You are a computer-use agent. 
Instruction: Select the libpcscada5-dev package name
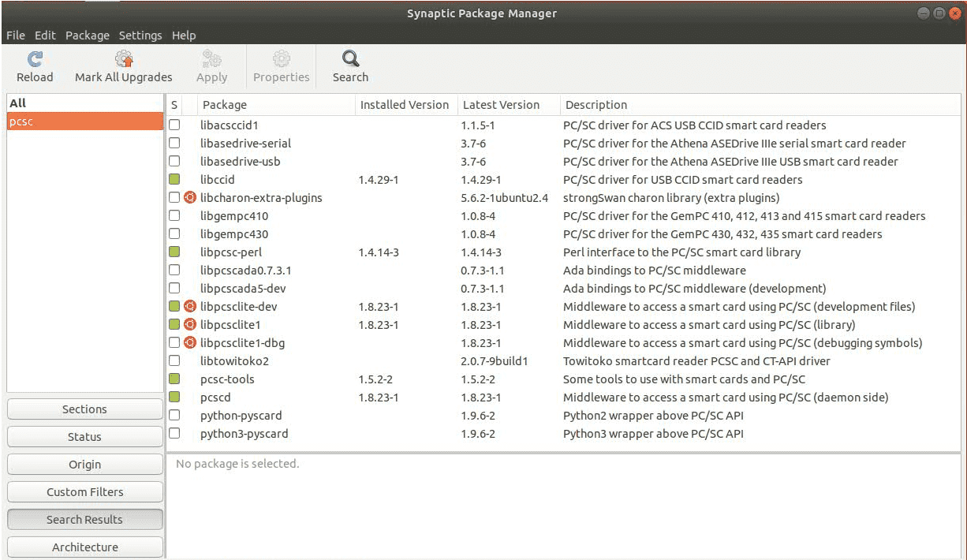(x=243, y=289)
